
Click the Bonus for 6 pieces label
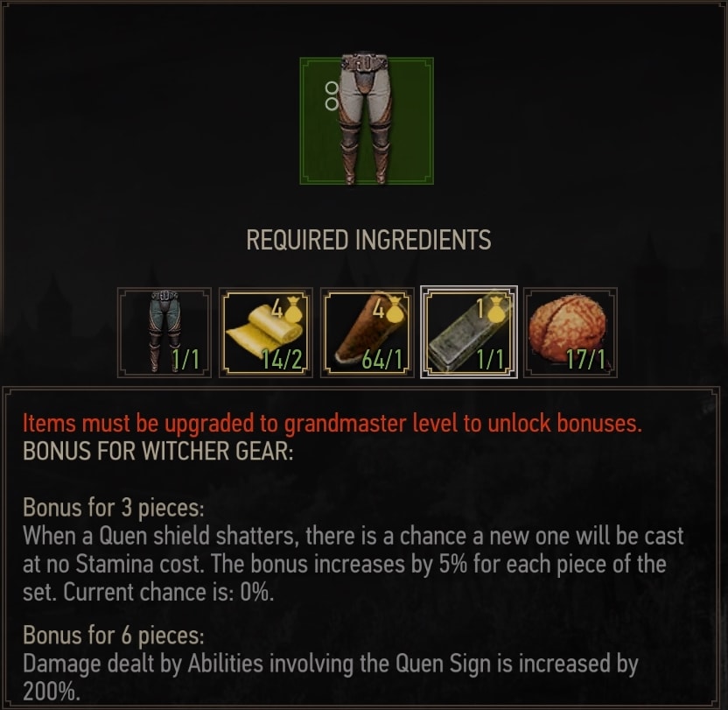(x=114, y=636)
